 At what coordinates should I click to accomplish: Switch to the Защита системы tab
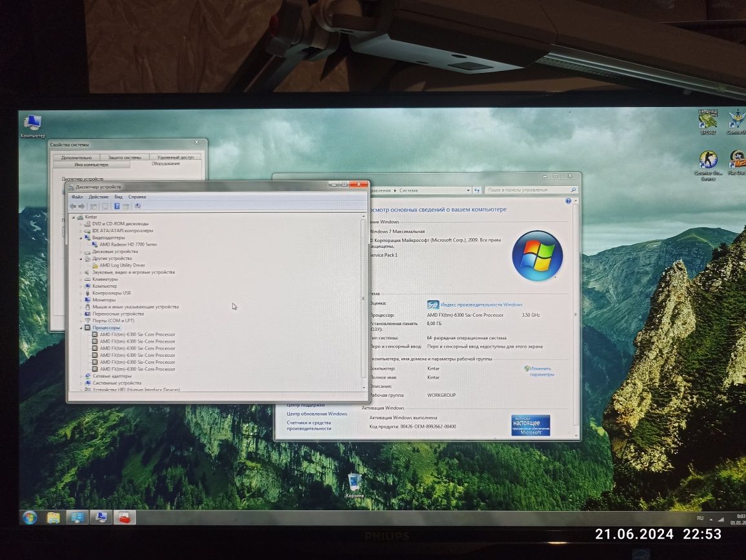pos(125,157)
